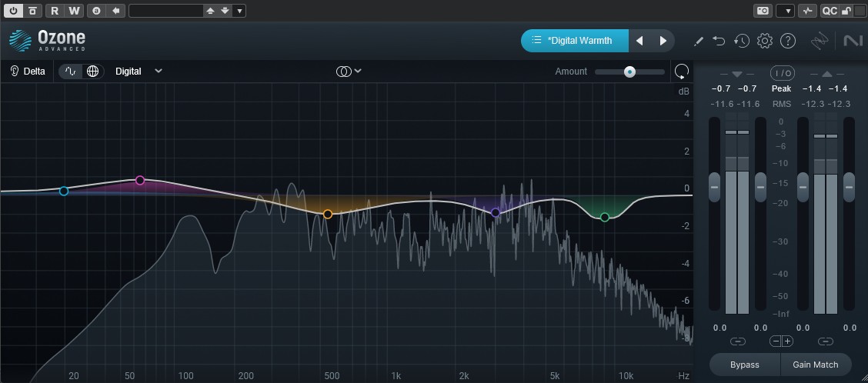Click the I/O meter button
Viewport: 868px width, 383px height.
click(x=782, y=73)
